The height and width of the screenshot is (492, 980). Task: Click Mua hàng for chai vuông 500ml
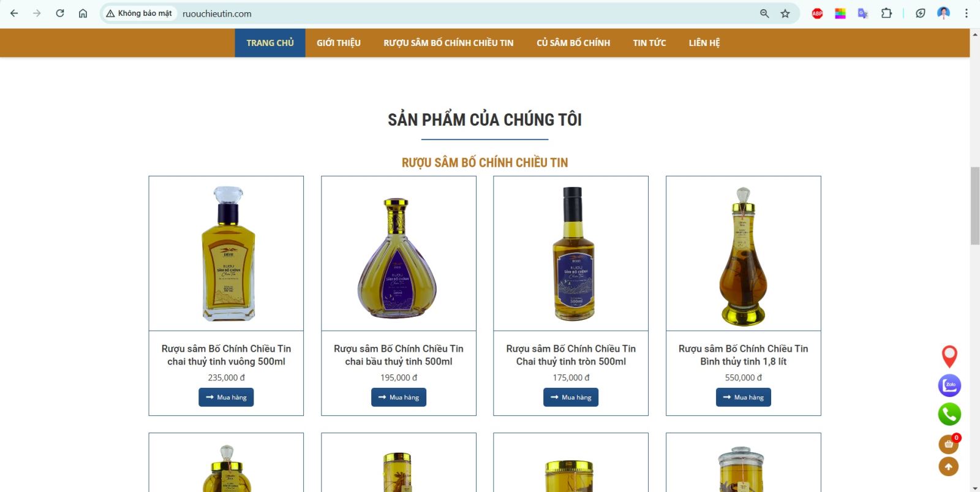point(226,397)
